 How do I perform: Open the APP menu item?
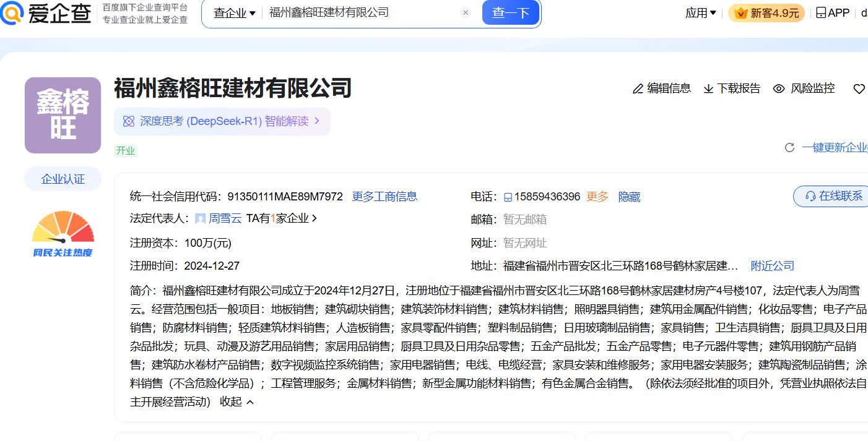pos(832,13)
